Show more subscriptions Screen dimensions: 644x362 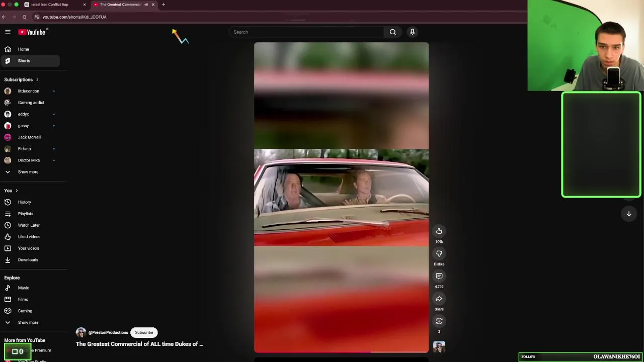coord(30,172)
